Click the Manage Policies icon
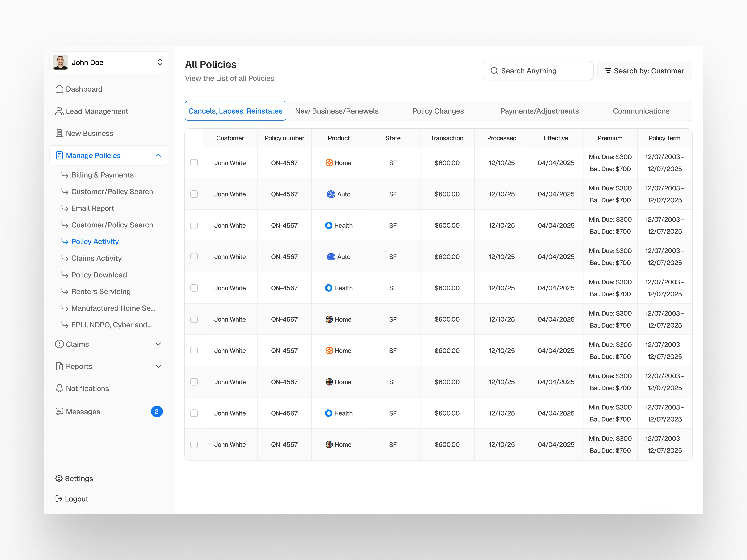Image resolution: width=747 pixels, height=560 pixels. tap(59, 155)
